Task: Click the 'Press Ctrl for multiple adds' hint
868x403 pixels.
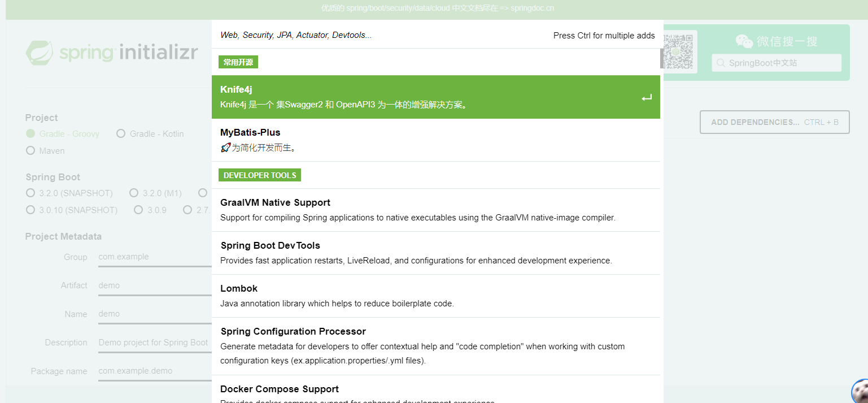Action: click(604, 35)
